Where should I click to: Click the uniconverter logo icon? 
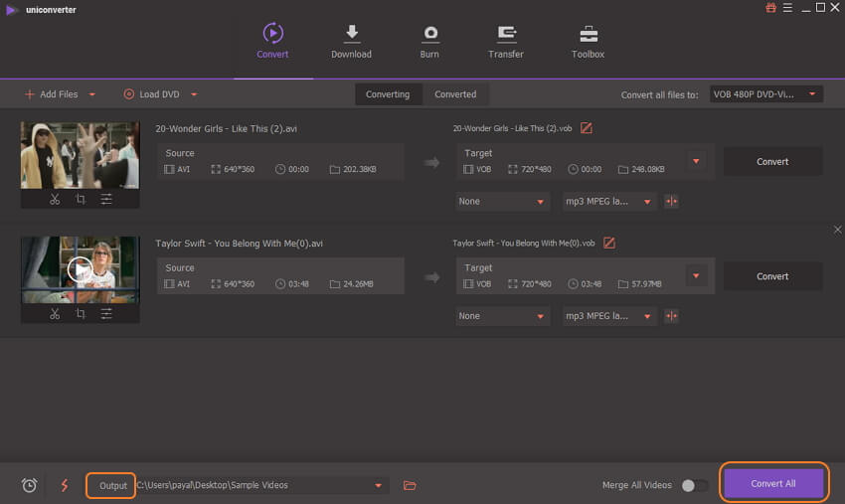11,9
